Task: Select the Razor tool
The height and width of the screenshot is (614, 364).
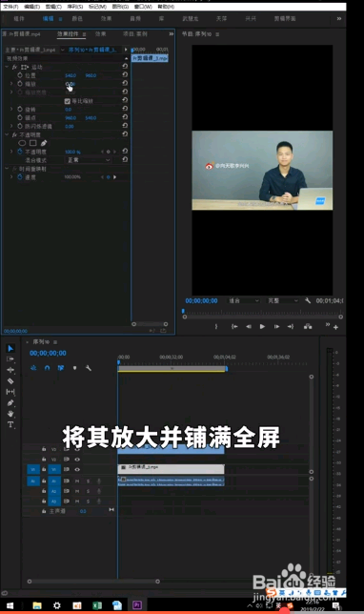Action: click(x=10, y=380)
